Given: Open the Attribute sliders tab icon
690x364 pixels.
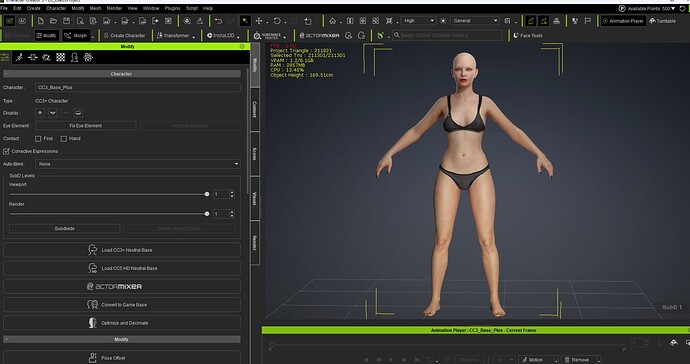Looking at the screenshot, I should pyautogui.click(x=5, y=57).
